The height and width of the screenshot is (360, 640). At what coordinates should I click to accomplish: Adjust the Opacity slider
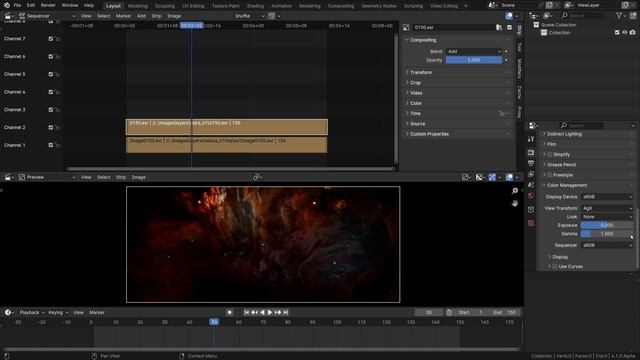(x=473, y=60)
